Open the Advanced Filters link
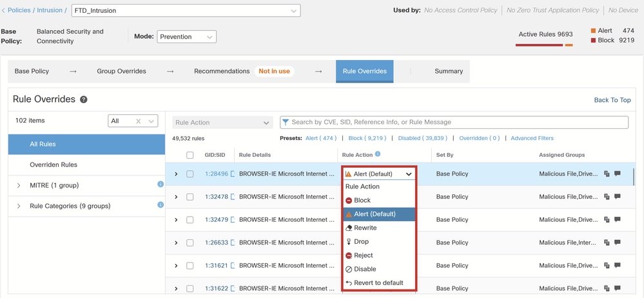 532,138
